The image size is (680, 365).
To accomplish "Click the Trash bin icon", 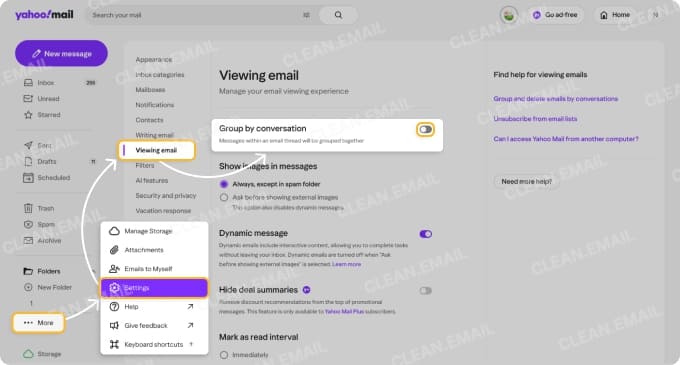I will pyautogui.click(x=28, y=209).
